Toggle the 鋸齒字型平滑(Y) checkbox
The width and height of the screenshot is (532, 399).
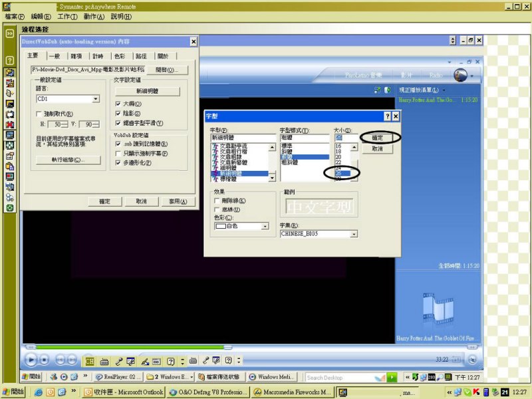(118, 123)
